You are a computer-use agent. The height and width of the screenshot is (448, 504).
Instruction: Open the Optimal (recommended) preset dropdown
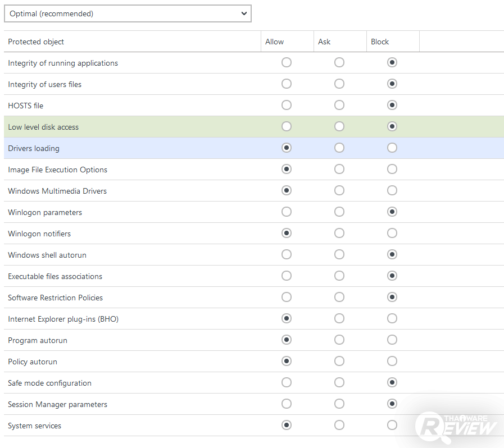click(x=128, y=13)
